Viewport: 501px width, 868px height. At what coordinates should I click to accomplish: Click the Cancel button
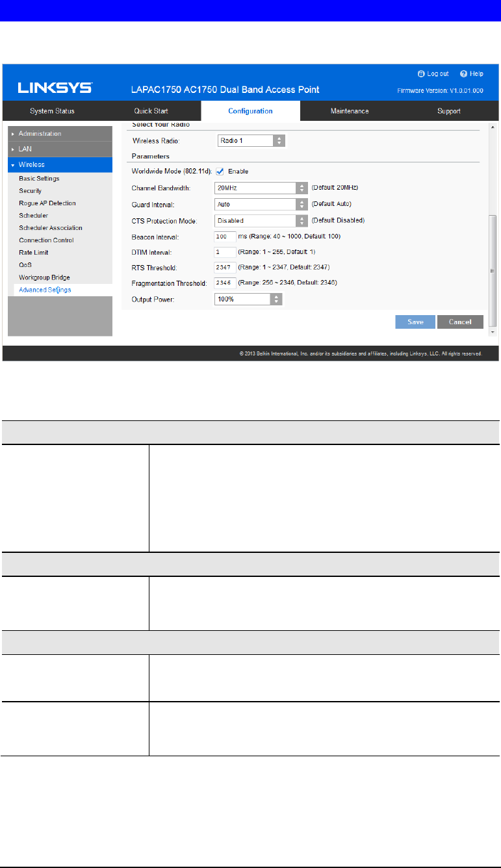(x=460, y=322)
